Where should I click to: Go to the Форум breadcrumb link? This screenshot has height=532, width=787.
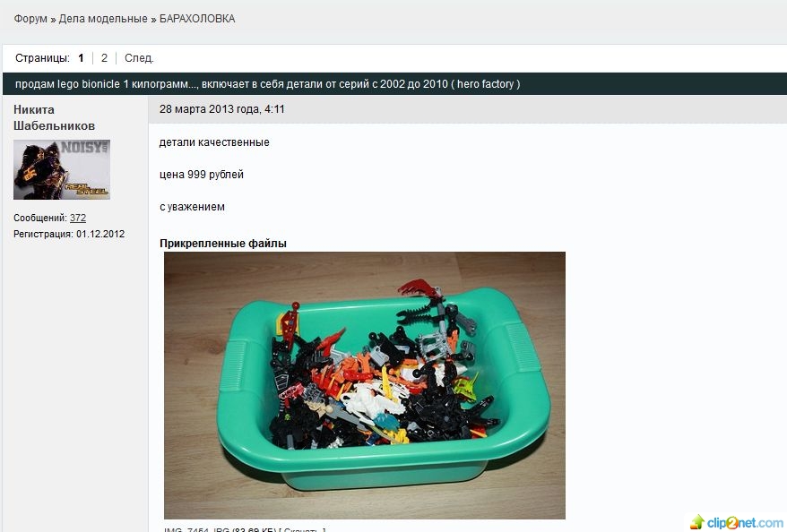30,19
